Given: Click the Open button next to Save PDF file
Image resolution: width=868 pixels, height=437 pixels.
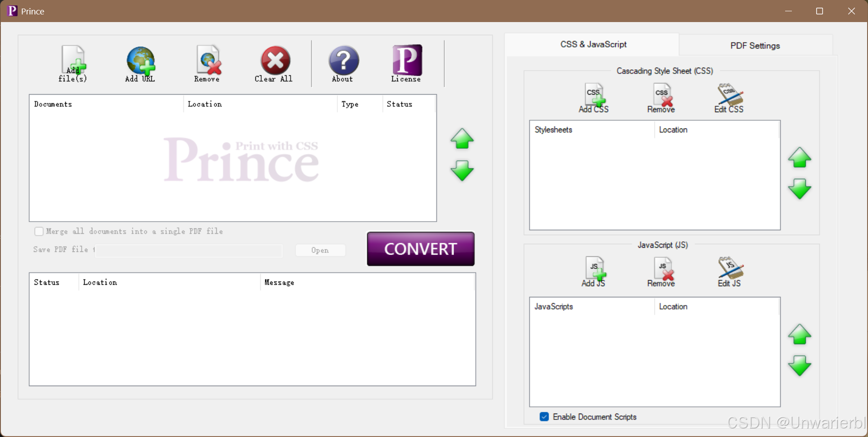Looking at the screenshot, I should click(x=320, y=250).
